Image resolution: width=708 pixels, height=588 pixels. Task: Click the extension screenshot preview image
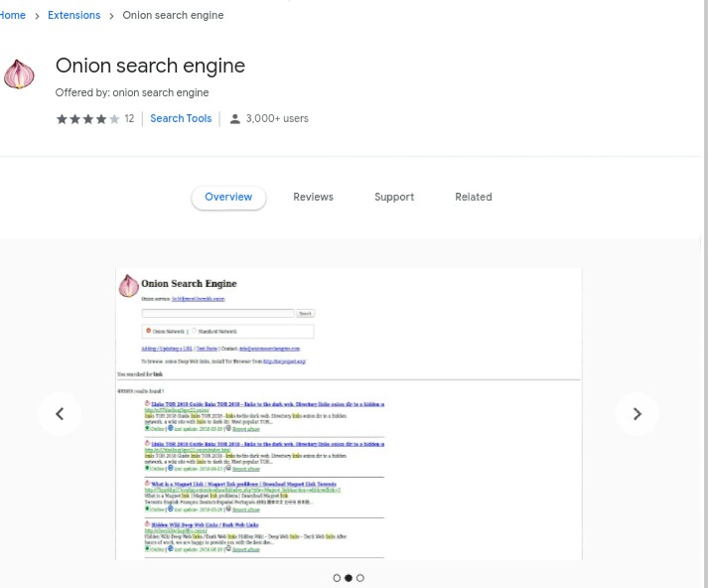tap(349, 413)
